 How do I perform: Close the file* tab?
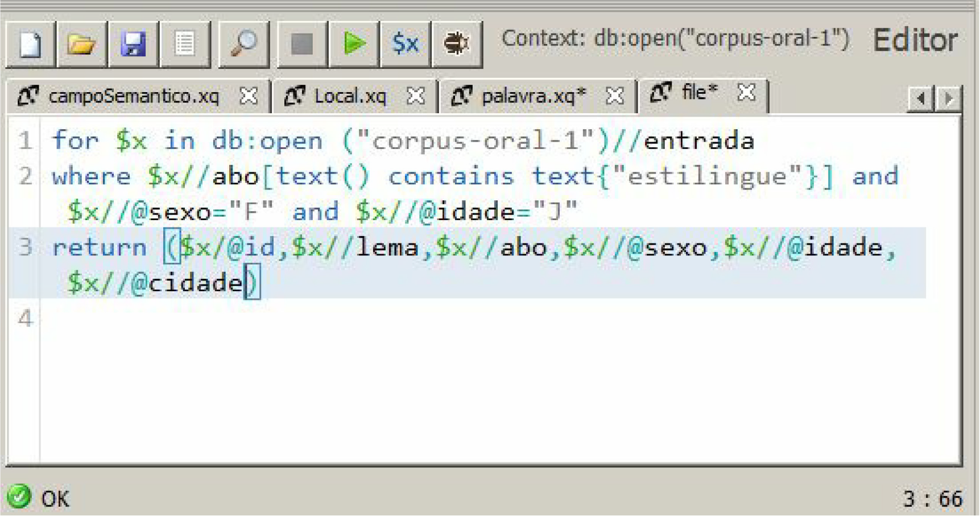pyautogui.click(x=746, y=92)
